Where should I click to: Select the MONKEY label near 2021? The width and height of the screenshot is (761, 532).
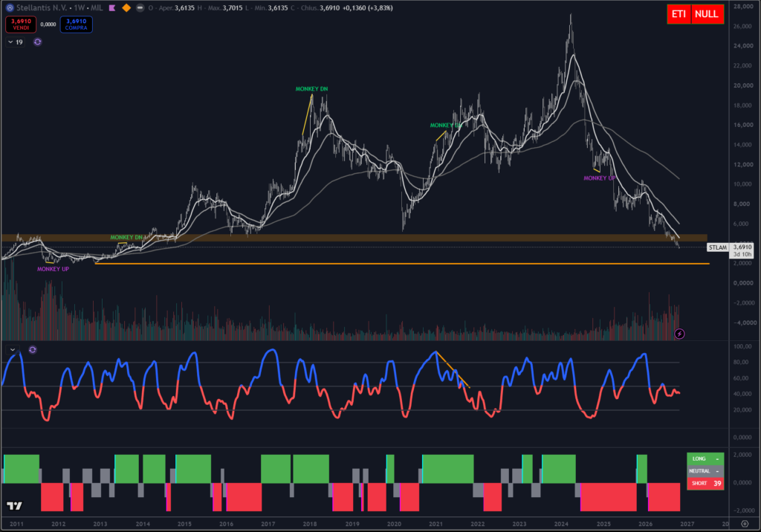point(445,126)
